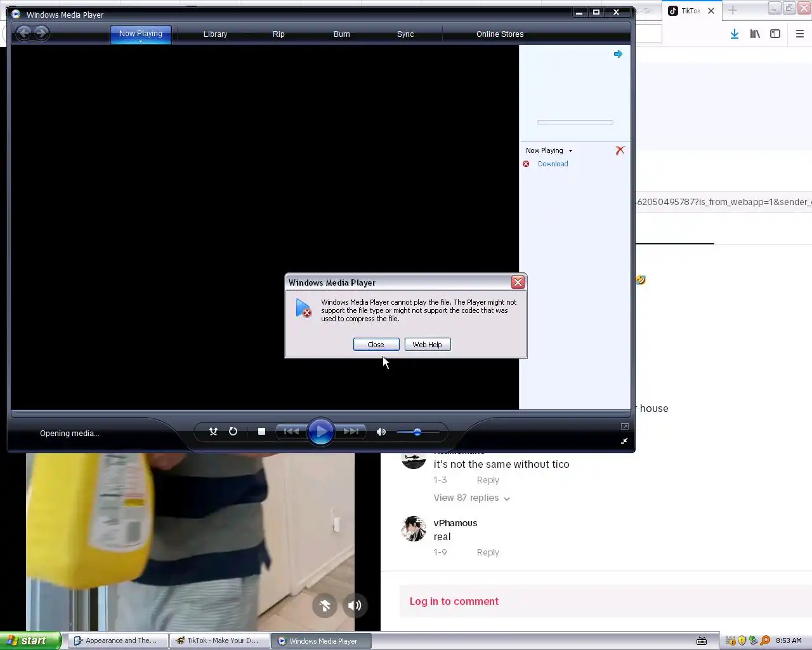Click the 'Opening media...' status text
Viewport: 812px width, 650px height.
coord(69,434)
